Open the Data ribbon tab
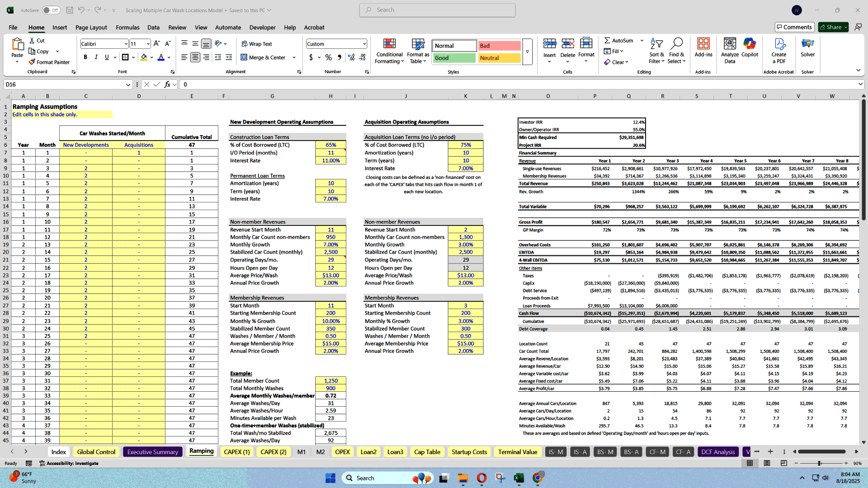Screen dimensions: 868x488 tap(153, 27)
